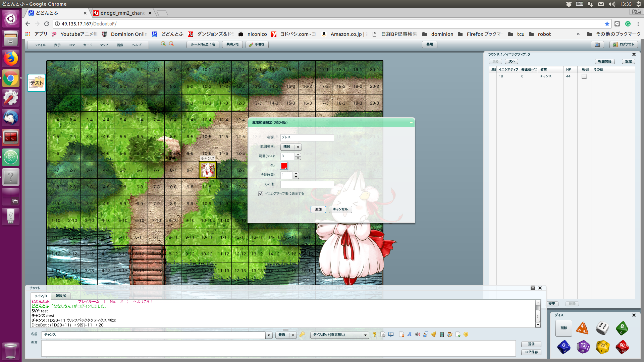
Task: Select the d20 die in the dice panel
Action: click(x=602, y=347)
